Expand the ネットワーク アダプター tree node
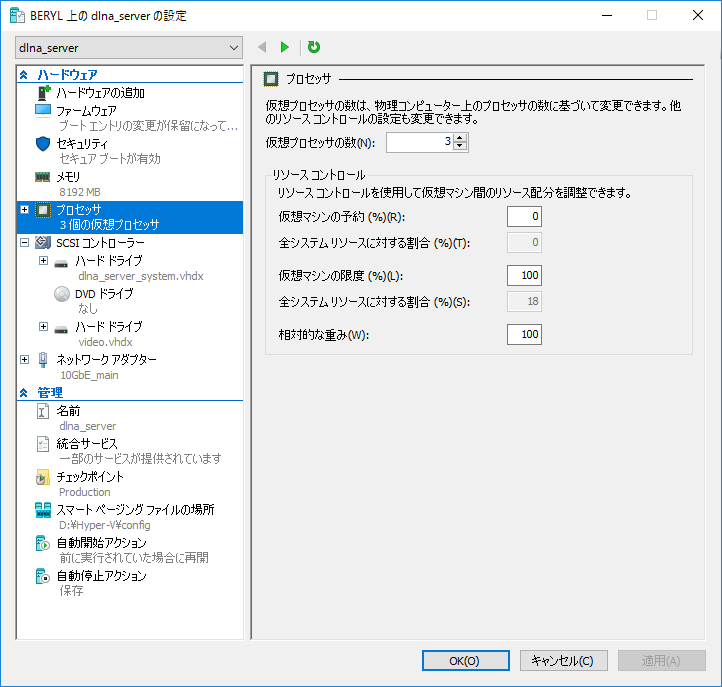Screen dimensions: 722x687 click(24, 359)
